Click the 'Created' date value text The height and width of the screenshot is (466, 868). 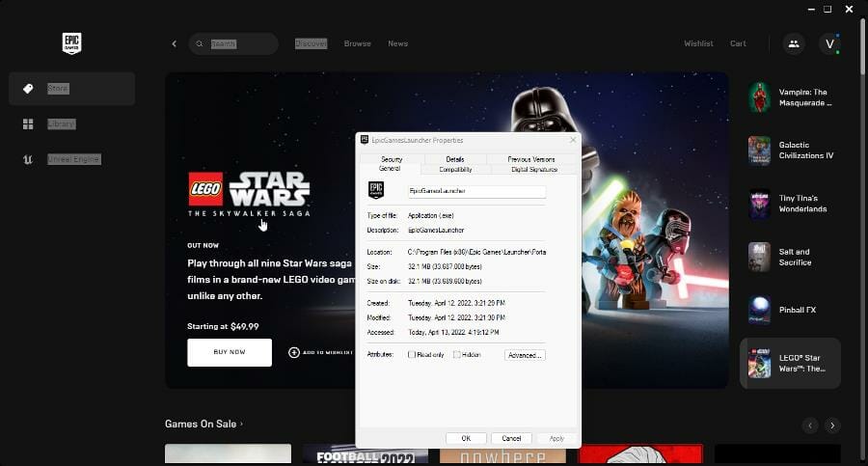457,304
